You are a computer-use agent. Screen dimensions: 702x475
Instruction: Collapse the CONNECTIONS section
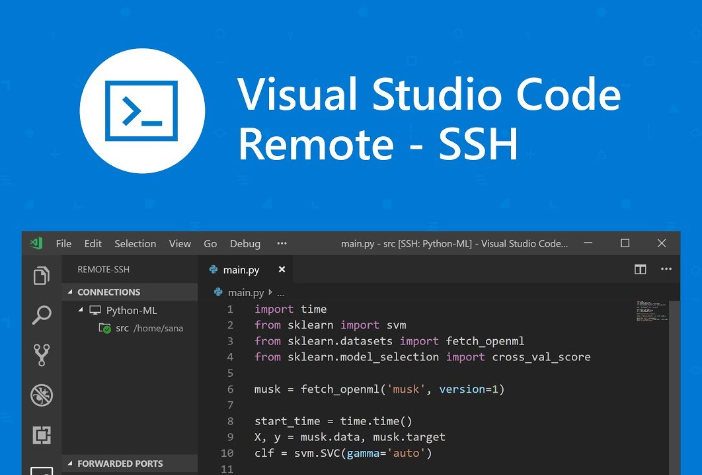click(70, 292)
